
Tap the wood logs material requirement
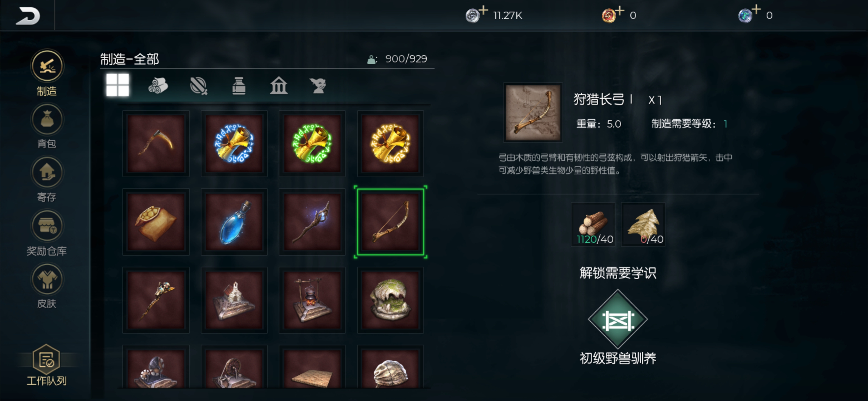593,224
